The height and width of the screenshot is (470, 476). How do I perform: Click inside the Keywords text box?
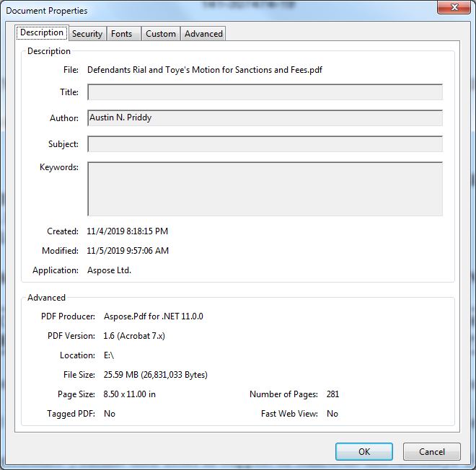265,189
